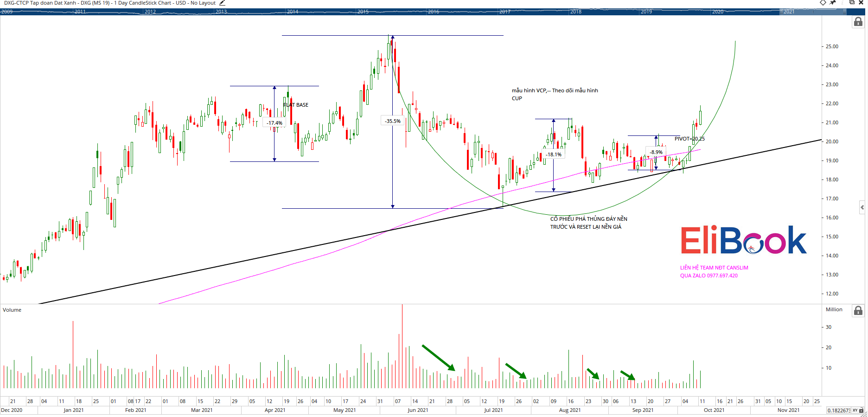Screen dimensions: 868x417
Task: Click the edit pencil icon beside chart title
Action: tap(222, 3)
